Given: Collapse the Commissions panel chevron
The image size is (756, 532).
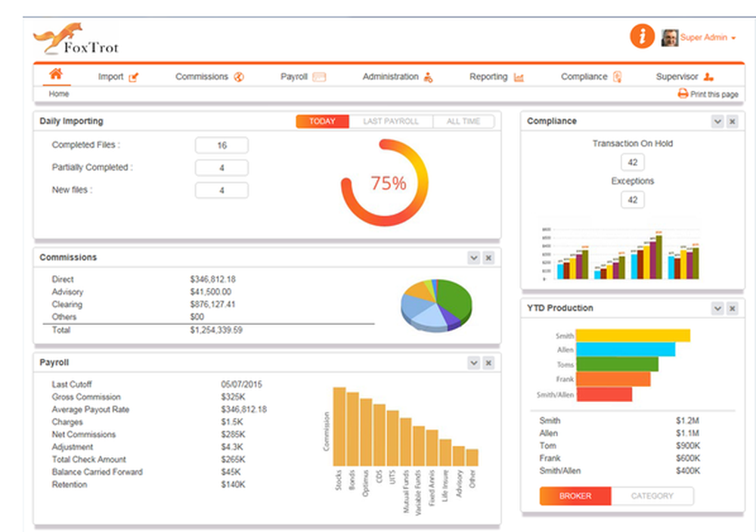Looking at the screenshot, I should click(474, 258).
